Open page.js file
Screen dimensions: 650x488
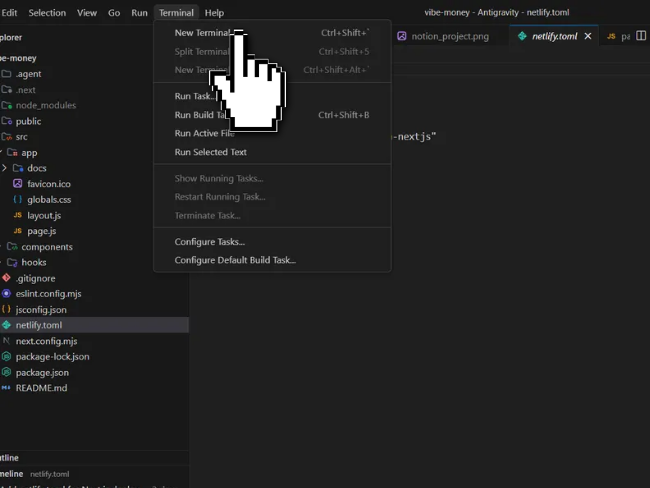[94, 231]
